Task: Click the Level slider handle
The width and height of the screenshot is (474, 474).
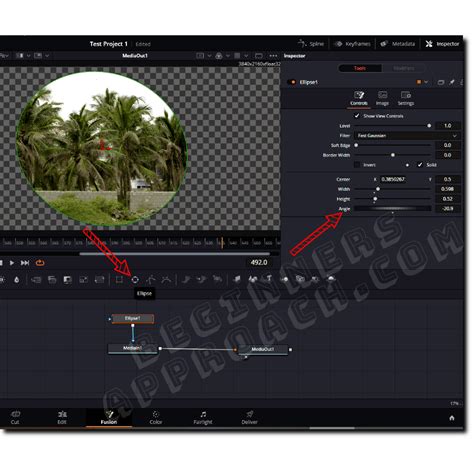Action: click(x=429, y=126)
